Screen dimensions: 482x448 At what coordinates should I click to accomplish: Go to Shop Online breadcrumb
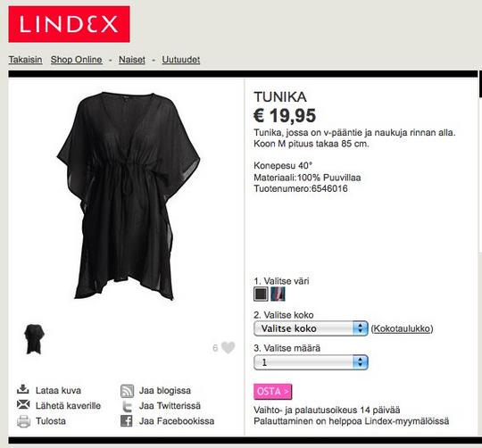pos(76,59)
